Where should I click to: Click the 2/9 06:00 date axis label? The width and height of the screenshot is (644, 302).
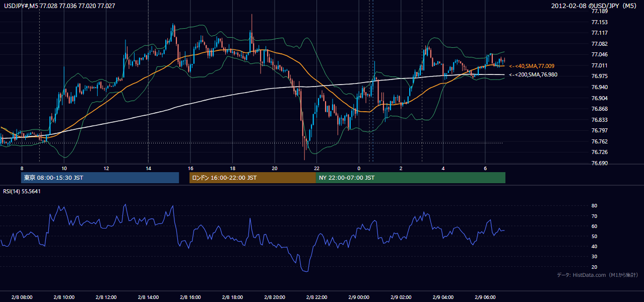(485, 297)
